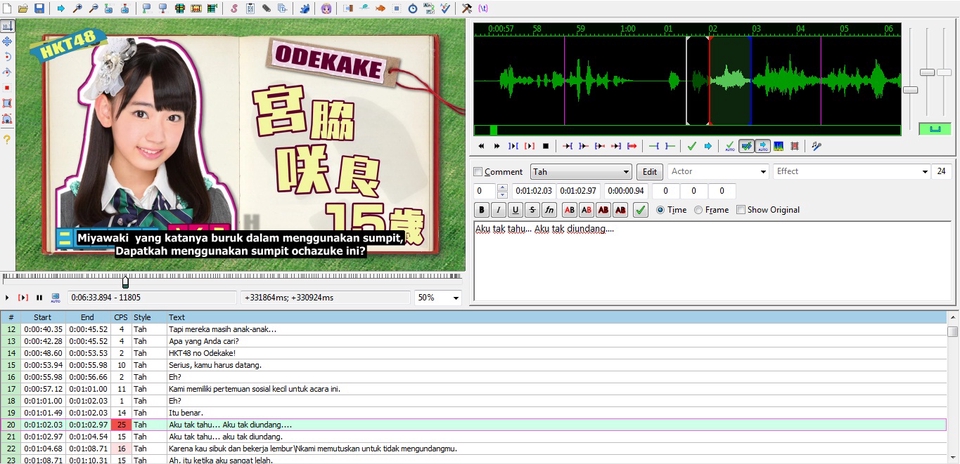This screenshot has height=464, width=960.
Task: Pause the video playback
Action: tap(39, 297)
